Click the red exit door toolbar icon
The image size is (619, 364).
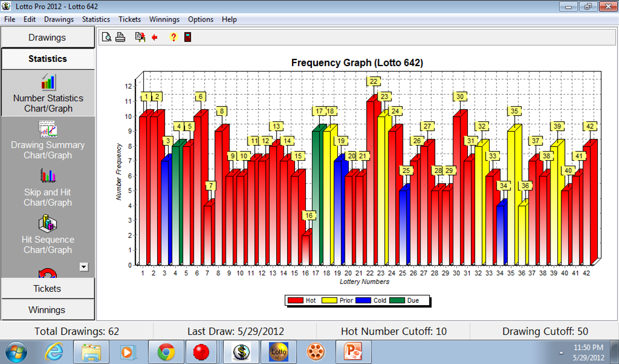(x=188, y=37)
